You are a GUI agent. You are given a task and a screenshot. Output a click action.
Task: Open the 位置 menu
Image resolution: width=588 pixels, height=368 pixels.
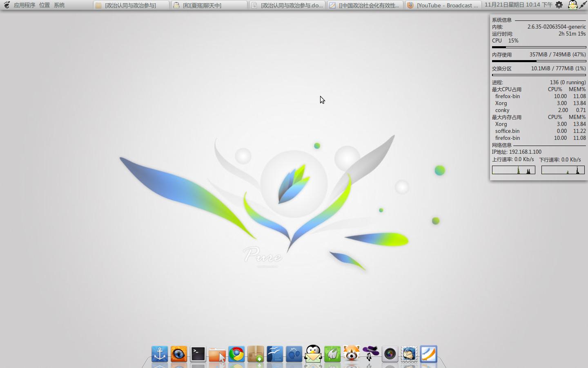click(x=45, y=5)
